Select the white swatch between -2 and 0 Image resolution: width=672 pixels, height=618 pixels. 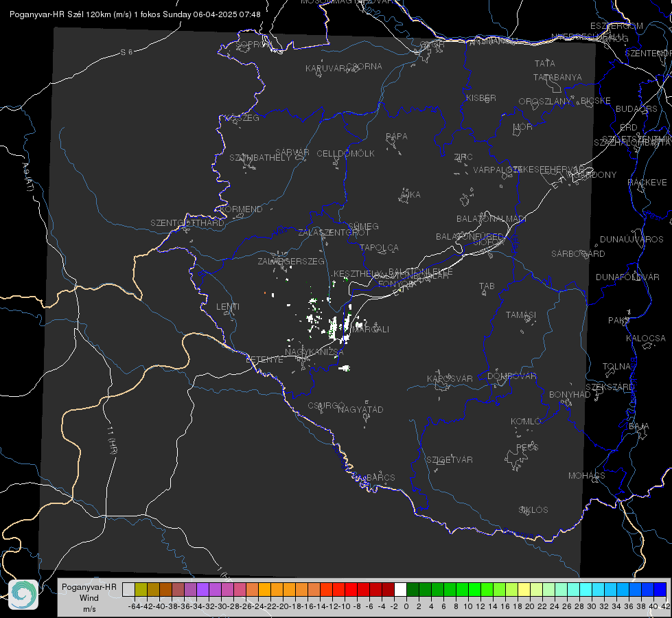[x=400, y=589]
